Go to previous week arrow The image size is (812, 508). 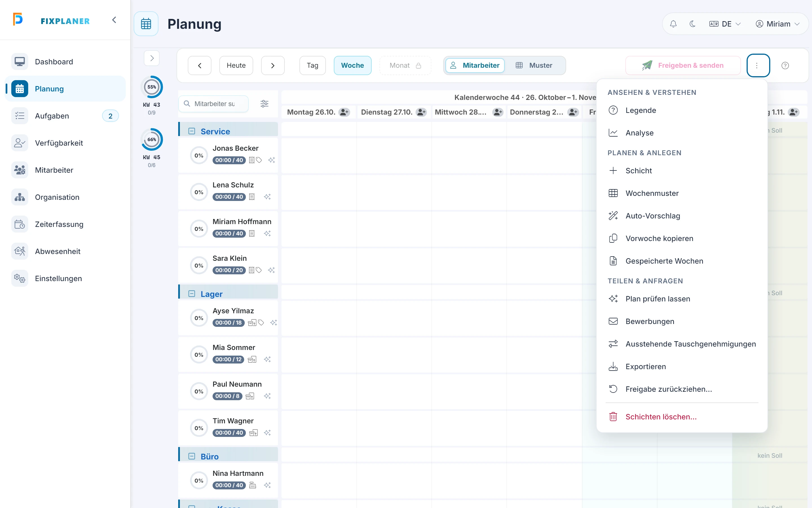tap(200, 65)
